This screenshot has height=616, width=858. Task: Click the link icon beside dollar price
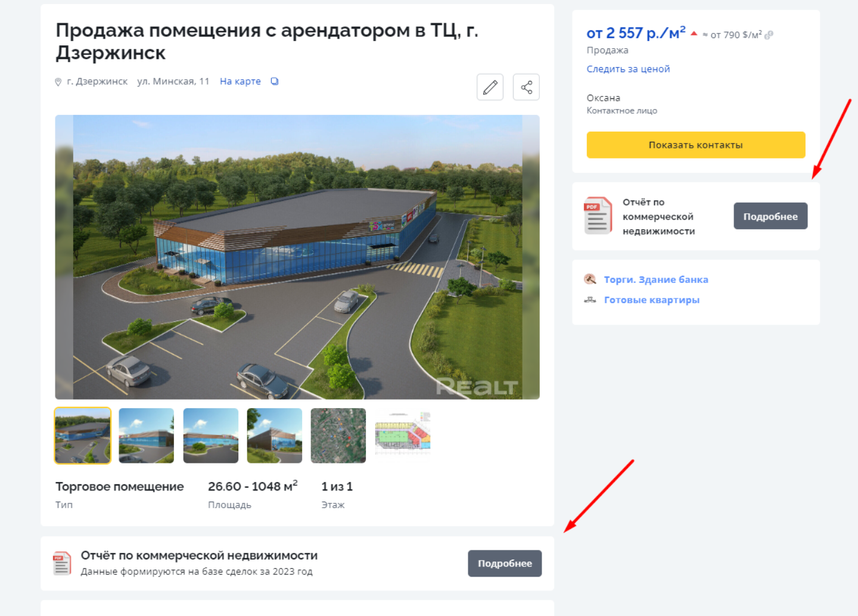tap(769, 35)
